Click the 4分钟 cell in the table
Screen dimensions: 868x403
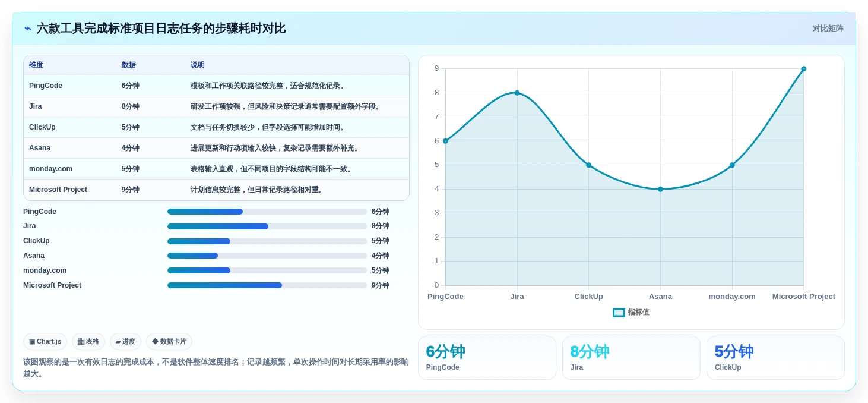point(131,148)
